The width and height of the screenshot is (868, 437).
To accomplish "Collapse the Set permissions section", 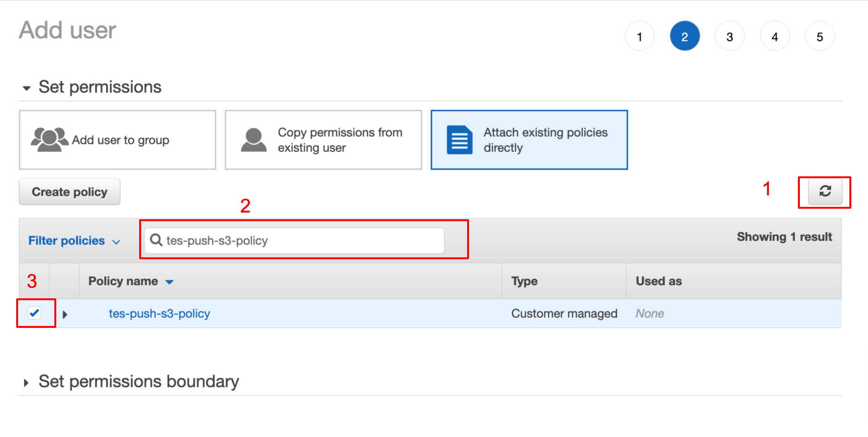I will 27,88.
